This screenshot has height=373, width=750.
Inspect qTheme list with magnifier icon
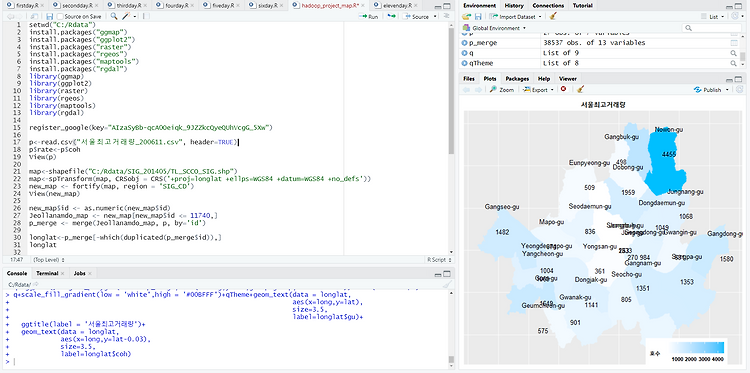coord(734,63)
